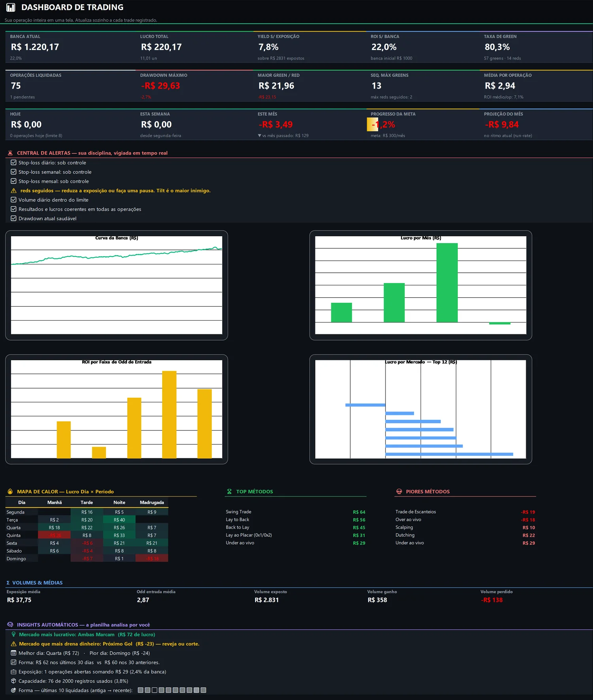Click the siren icon beside Central de Alertas
Image resolution: width=593 pixels, height=700 pixels.
tap(10, 153)
